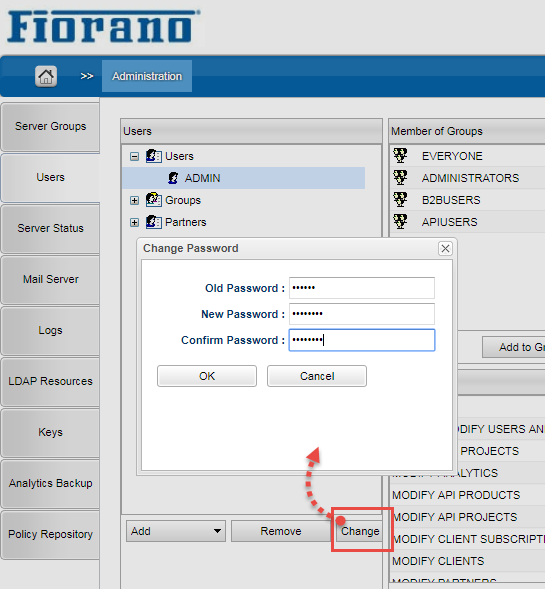This screenshot has width=545, height=589.
Task: Collapse the Users tree node
Action: click(x=134, y=156)
